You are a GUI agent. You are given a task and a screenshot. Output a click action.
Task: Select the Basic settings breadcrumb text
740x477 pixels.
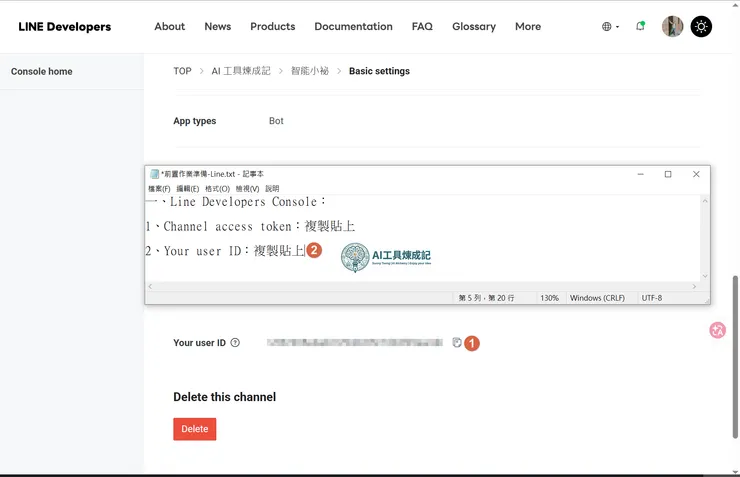point(379,71)
